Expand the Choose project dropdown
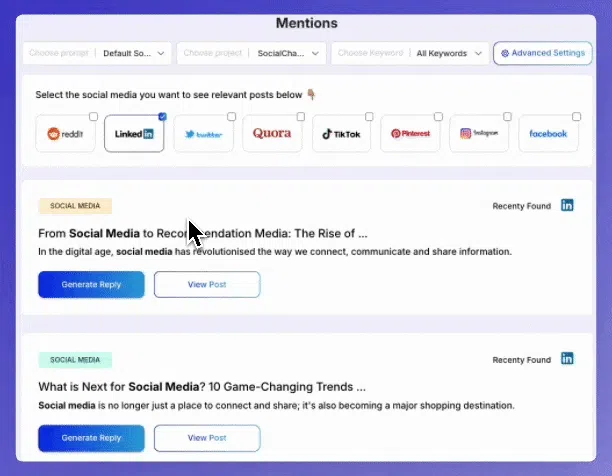This screenshot has width=612, height=476. pos(251,53)
